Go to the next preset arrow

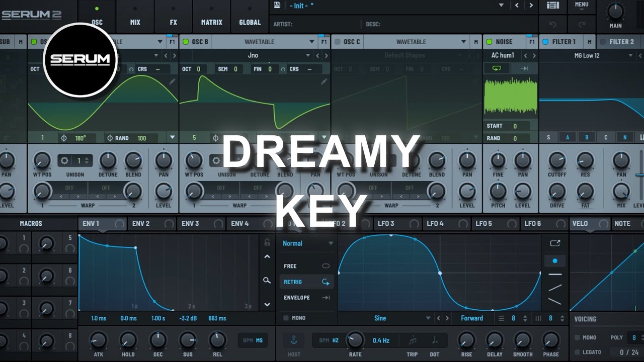(x=531, y=5)
